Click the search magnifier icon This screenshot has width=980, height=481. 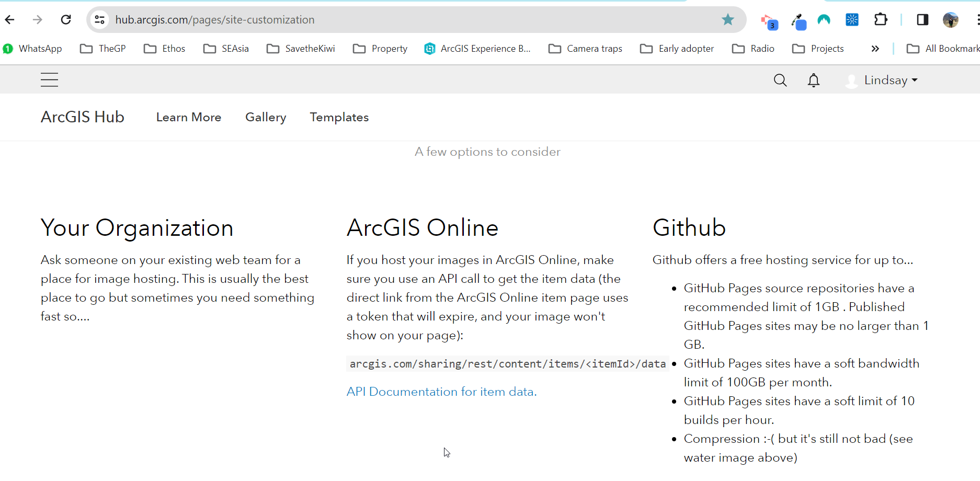(780, 80)
